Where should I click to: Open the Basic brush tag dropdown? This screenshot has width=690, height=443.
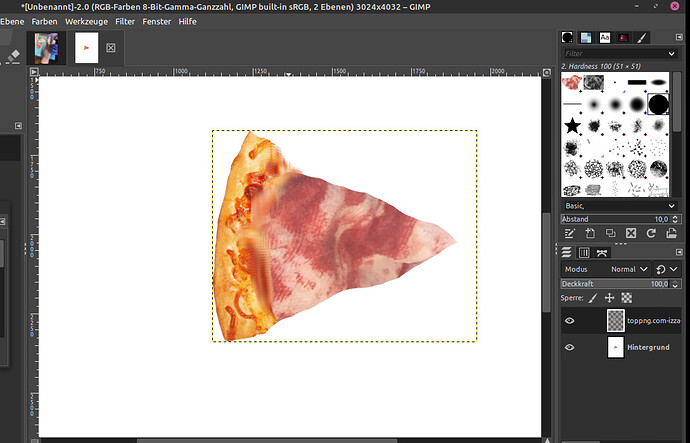620,206
